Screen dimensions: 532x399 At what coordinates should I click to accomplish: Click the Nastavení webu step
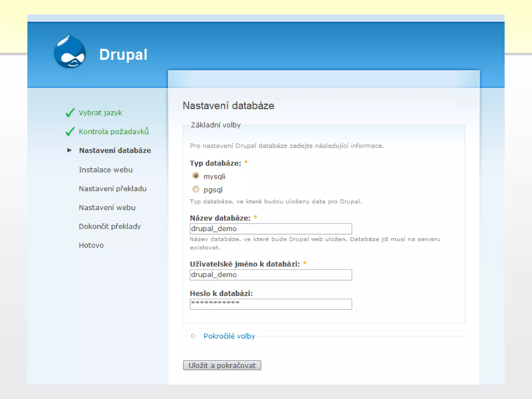click(107, 208)
